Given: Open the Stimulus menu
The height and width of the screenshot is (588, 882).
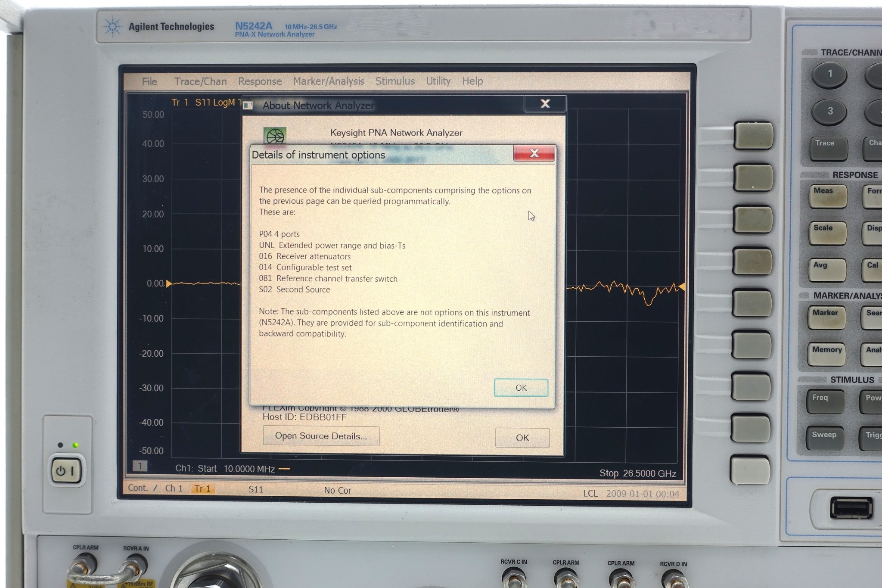Looking at the screenshot, I should [x=395, y=81].
